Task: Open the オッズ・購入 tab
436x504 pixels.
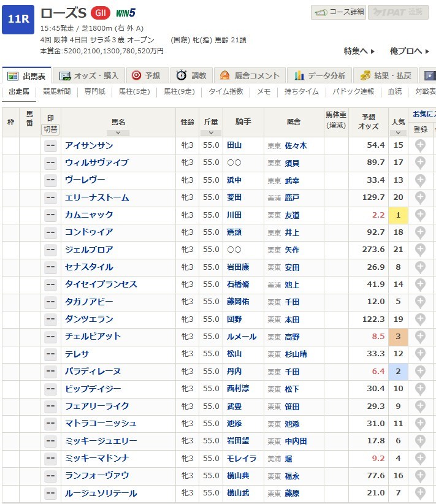Action: pos(90,76)
